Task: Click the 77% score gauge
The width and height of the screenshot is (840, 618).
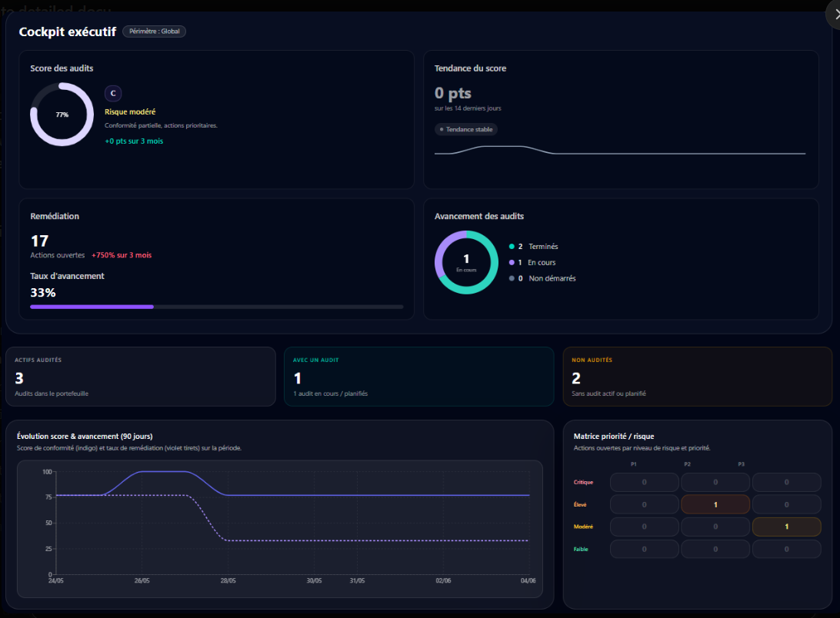Action: pyautogui.click(x=62, y=115)
